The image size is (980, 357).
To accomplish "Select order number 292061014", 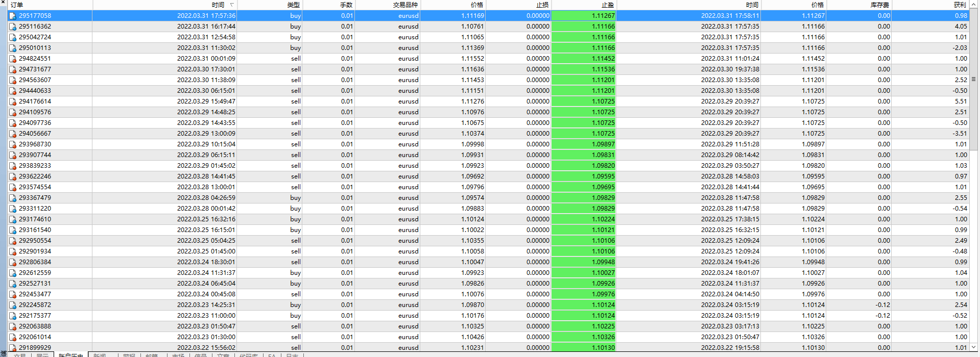I will (35, 337).
